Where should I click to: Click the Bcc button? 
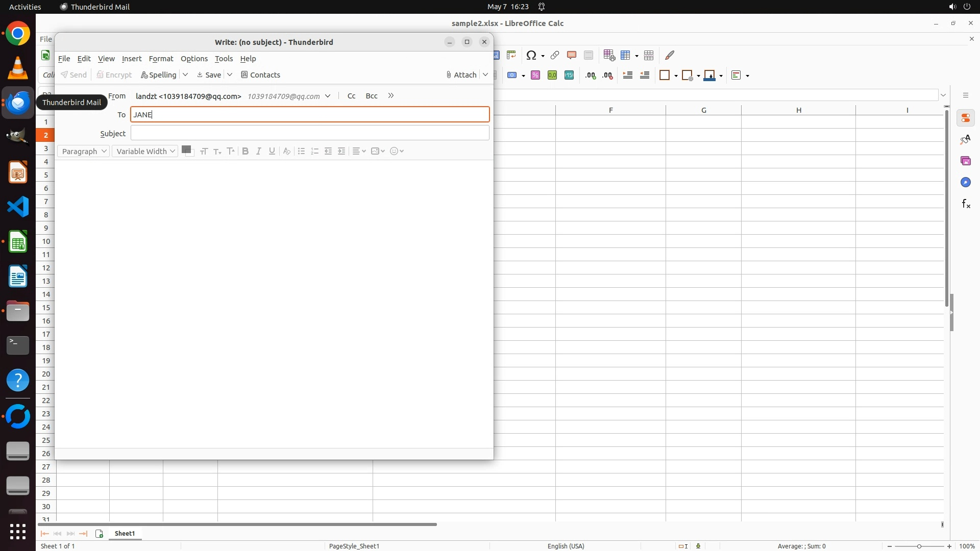[x=371, y=96]
